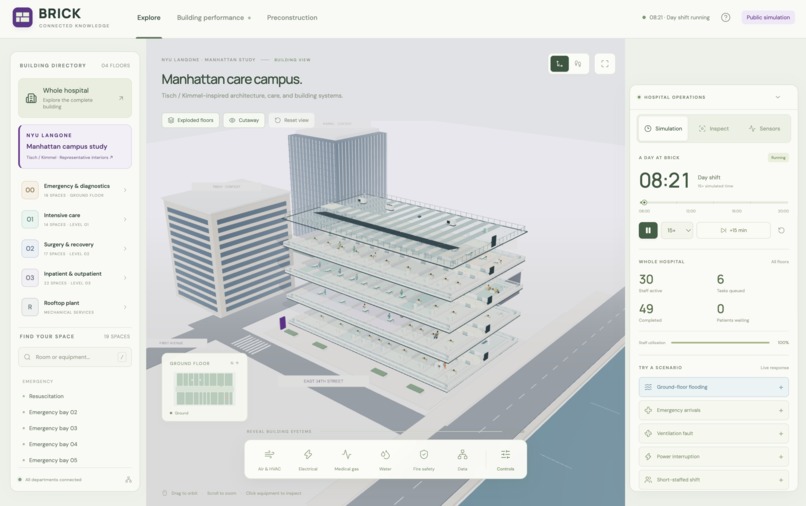Viewport: 806px width, 506px height.
Task: Switch to walk-through footsteps view icon
Action: click(x=578, y=64)
